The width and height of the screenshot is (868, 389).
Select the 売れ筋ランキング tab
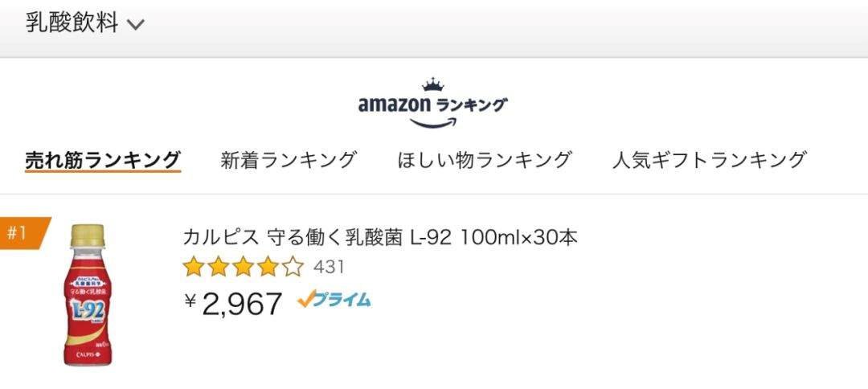102,159
